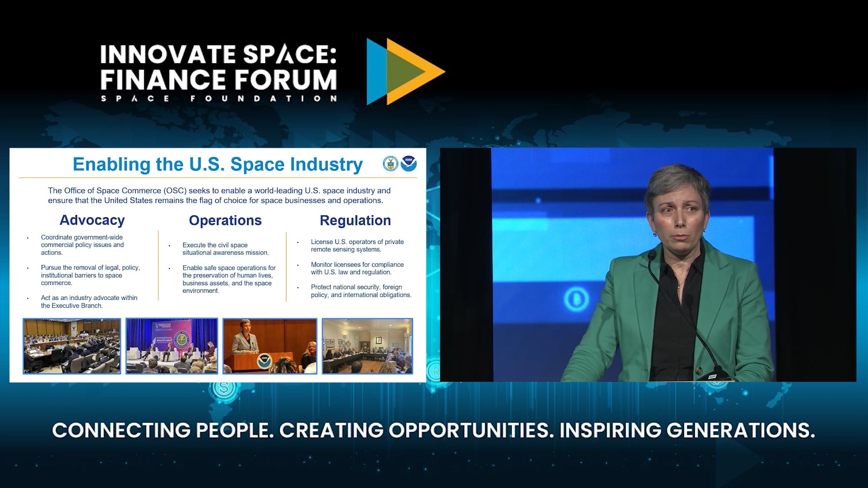Select the slide title 'Enabling the U.S. Space Industry'
This screenshot has width=868, height=488.
point(217,164)
